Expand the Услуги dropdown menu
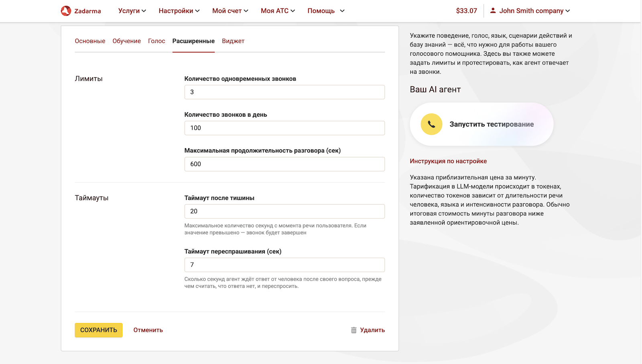Screen dimensions: 642x364 tap(132, 11)
